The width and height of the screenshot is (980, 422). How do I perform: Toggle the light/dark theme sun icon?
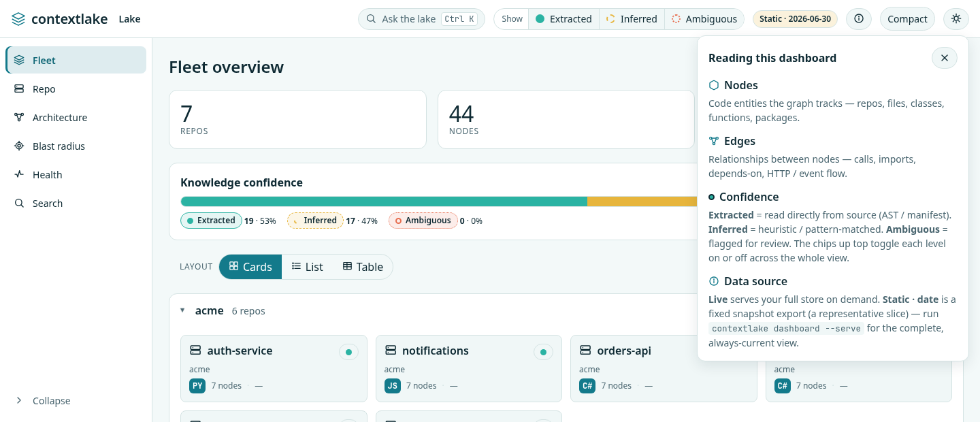pos(956,19)
